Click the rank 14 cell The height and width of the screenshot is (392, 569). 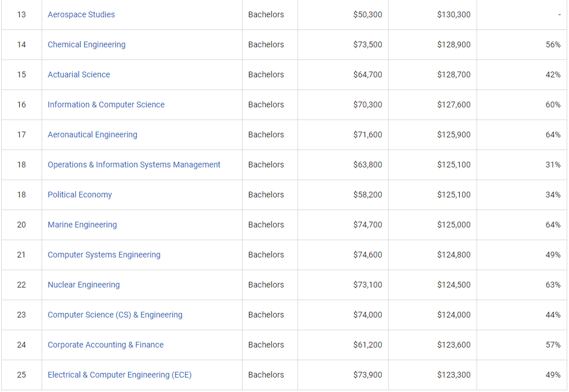(21, 44)
